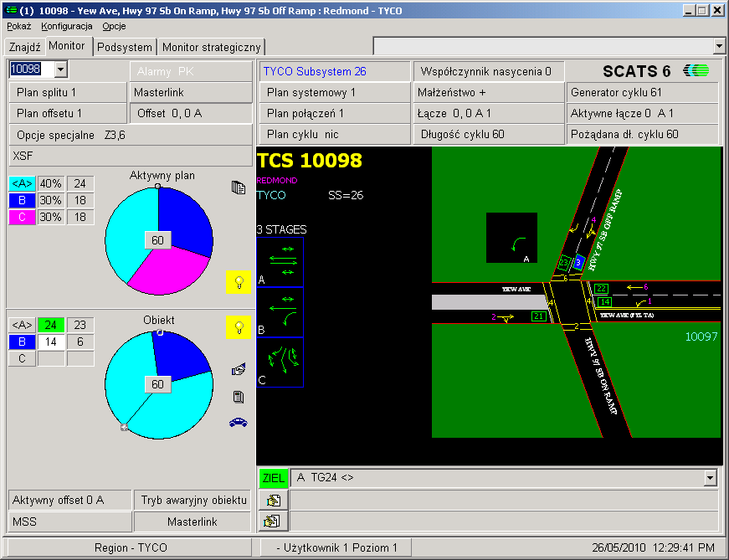This screenshot has width=729, height=560.
Task: Select the stage C phase diagram
Action: coord(280,362)
